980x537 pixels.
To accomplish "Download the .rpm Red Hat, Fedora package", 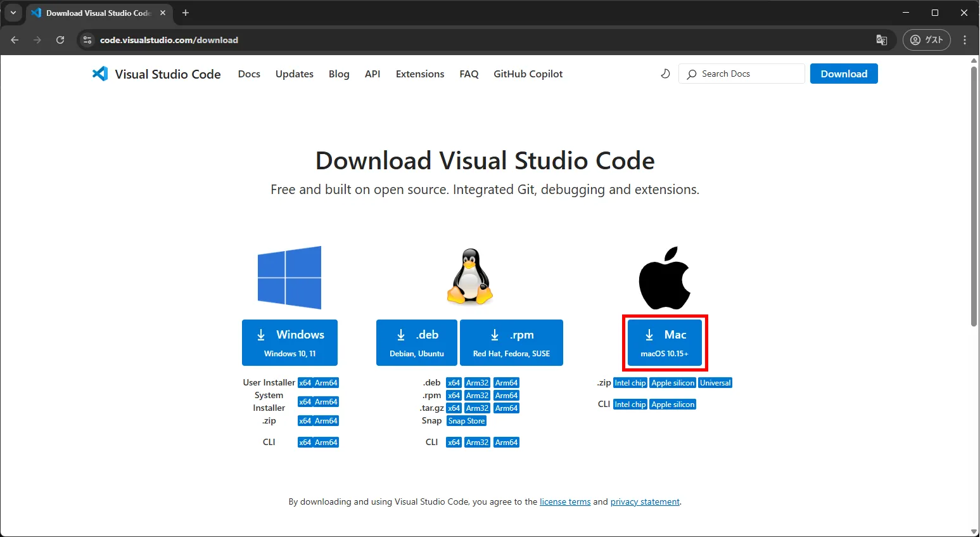I will 511,342.
